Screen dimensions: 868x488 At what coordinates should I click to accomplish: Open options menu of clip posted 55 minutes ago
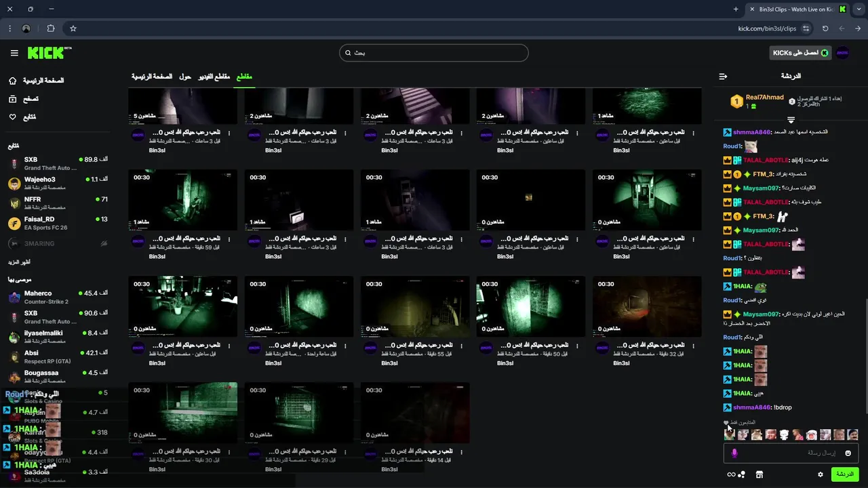click(x=461, y=346)
